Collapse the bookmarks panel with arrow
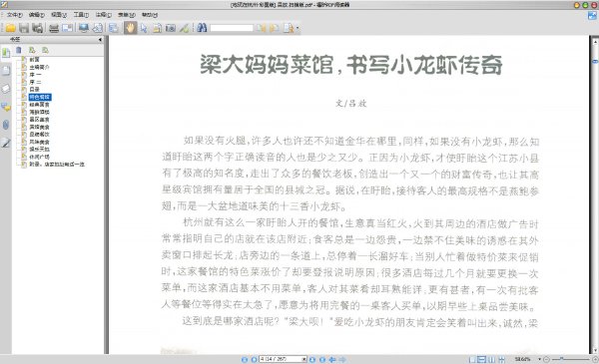Screen dimensions: 599x364 (100, 39)
